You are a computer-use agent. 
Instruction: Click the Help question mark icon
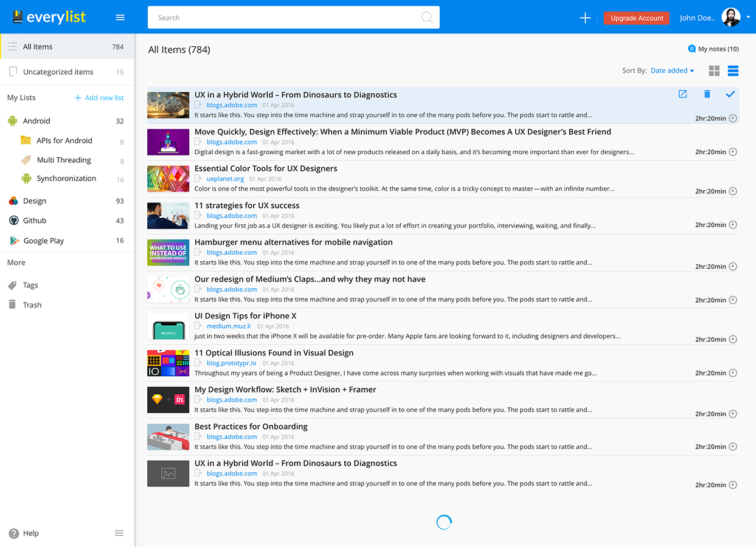tap(14, 533)
